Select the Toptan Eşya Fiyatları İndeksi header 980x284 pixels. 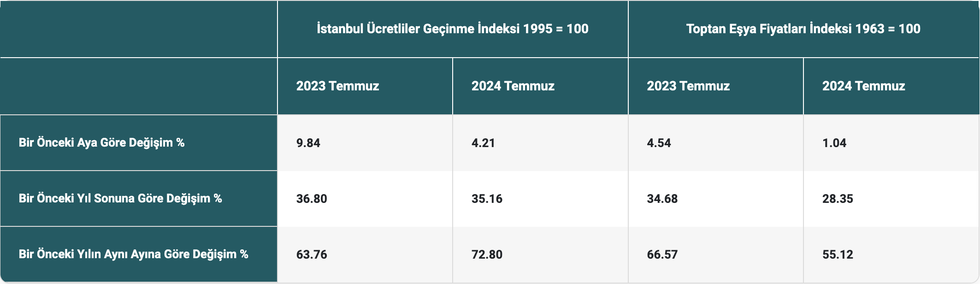point(803,29)
